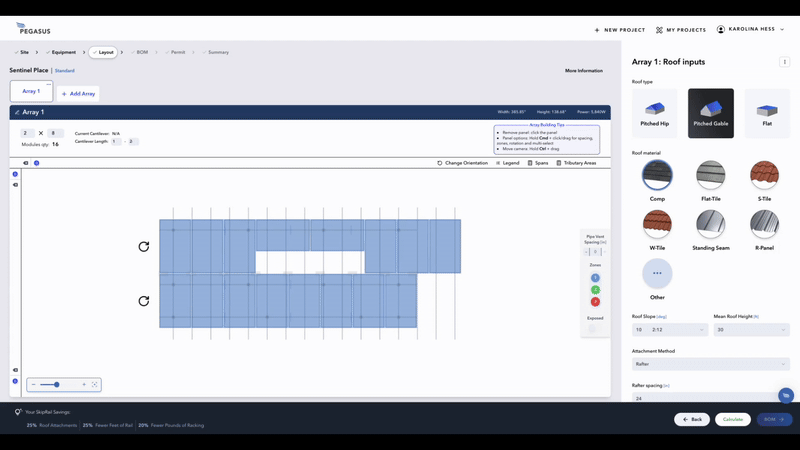
Task: Open the Mean Roof Height dropdown
Action: [752, 330]
